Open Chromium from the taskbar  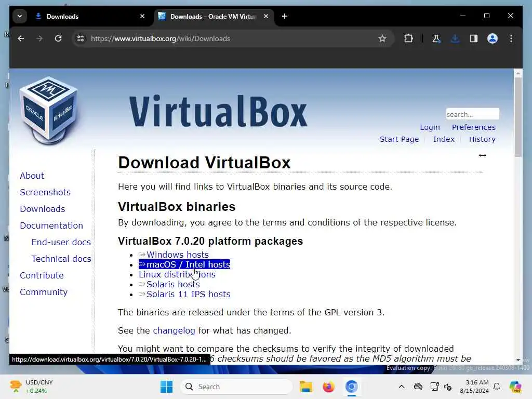pyautogui.click(x=352, y=387)
